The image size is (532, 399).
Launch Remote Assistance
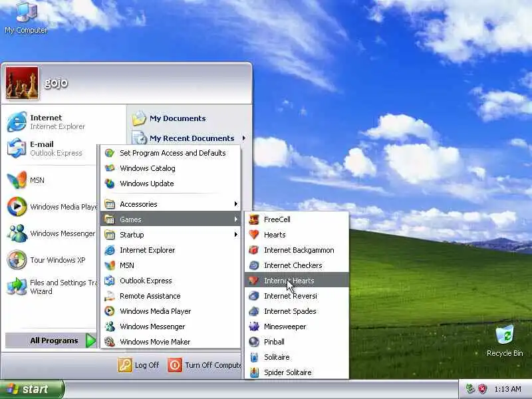pyautogui.click(x=171, y=296)
